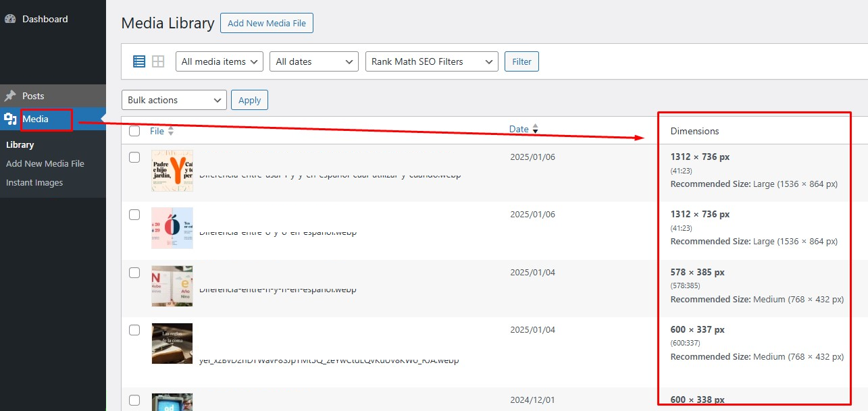Click Add New Media File button beside title

coord(267,23)
